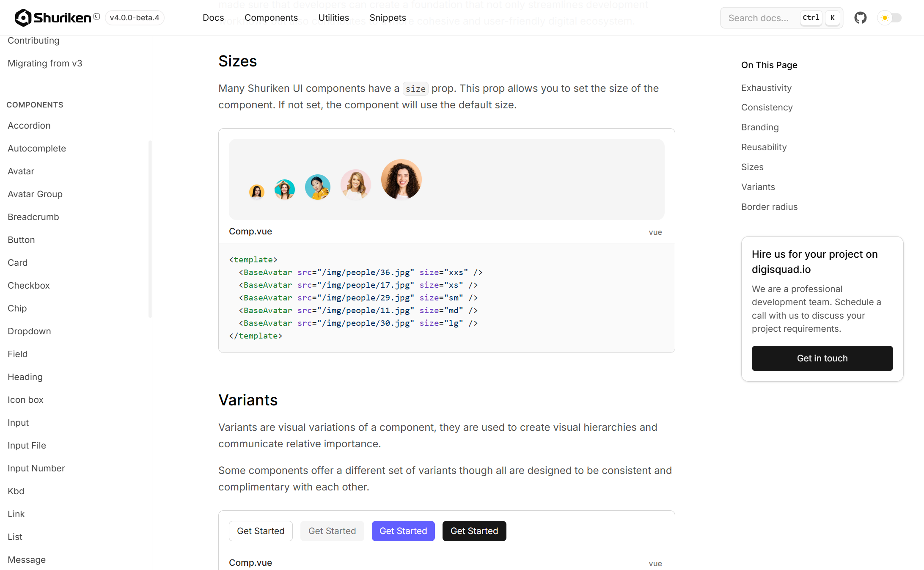Open Heading component page
The height and width of the screenshot is (570, 924).
click(x=25, y=377)
